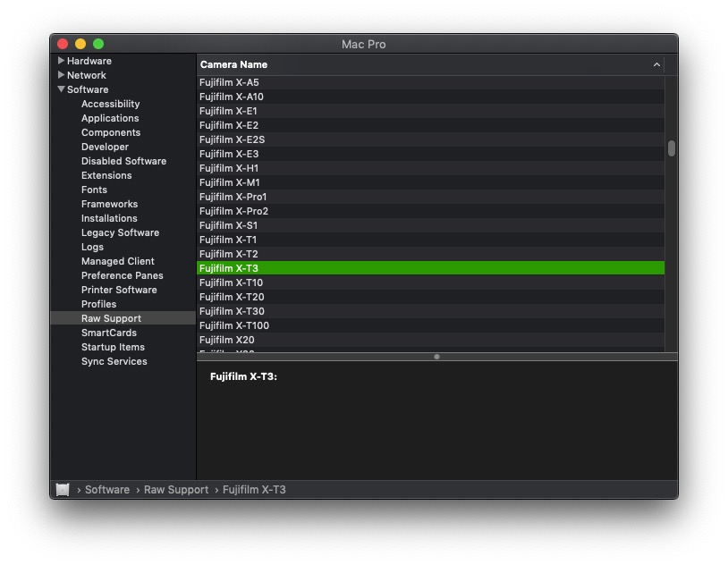Click the Camera Name column header
The height and width of the screenshot is (565, 728).
click(x=430, y=64)
